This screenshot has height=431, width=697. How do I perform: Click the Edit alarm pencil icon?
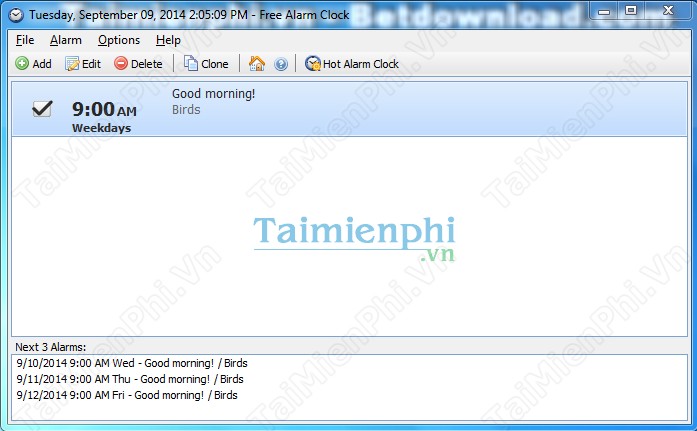pos(72,64)
